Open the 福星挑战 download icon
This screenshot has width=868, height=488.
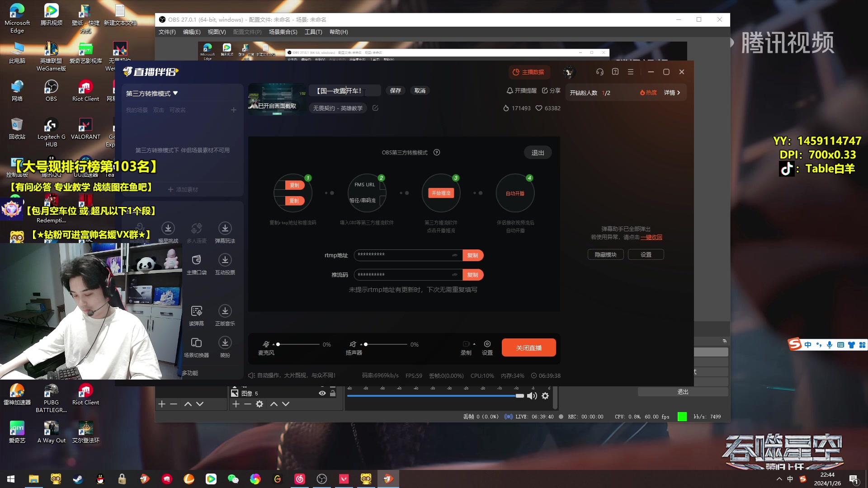click(x=168, y=228)
